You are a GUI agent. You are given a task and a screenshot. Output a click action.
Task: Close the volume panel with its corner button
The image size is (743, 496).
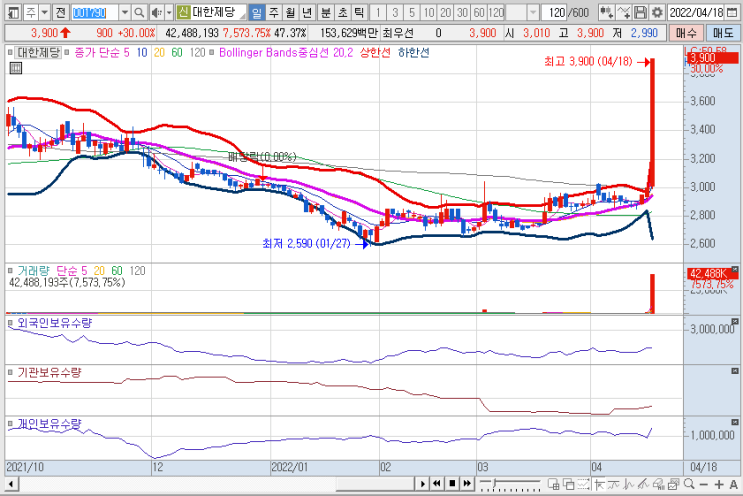coord(735,270)
